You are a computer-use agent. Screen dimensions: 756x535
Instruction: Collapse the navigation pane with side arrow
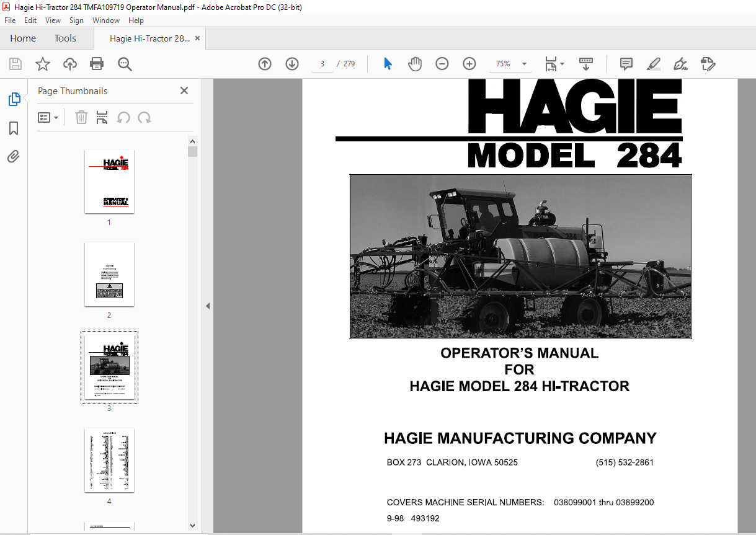pyautogui.click(x=208, y=306)
